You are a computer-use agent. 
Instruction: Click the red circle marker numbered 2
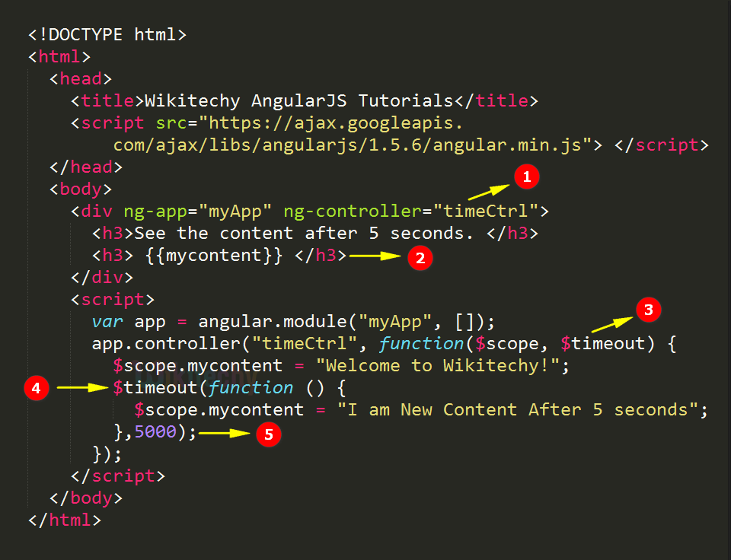pyautogui.click(x=420, y=258)
